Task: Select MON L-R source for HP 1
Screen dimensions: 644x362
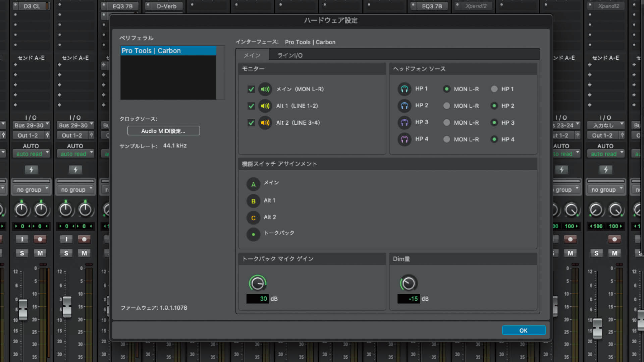Action: coord(446,89)
